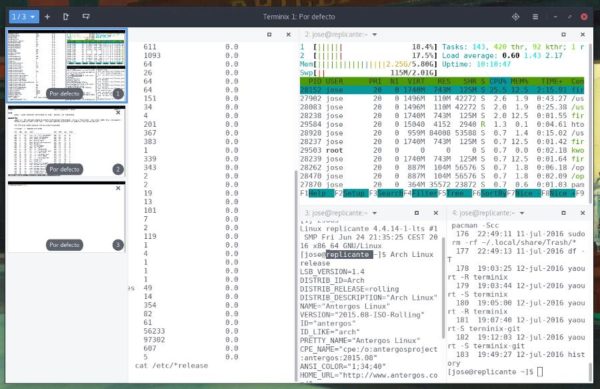Add a new session with plus icon
The height and width of the screenshot is (389, 600).
pyautogui.click(x=47, y=17)
